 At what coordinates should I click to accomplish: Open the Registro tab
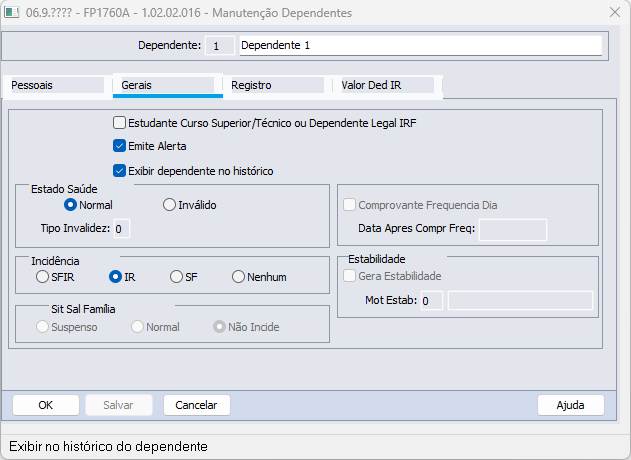click(278, 85)
